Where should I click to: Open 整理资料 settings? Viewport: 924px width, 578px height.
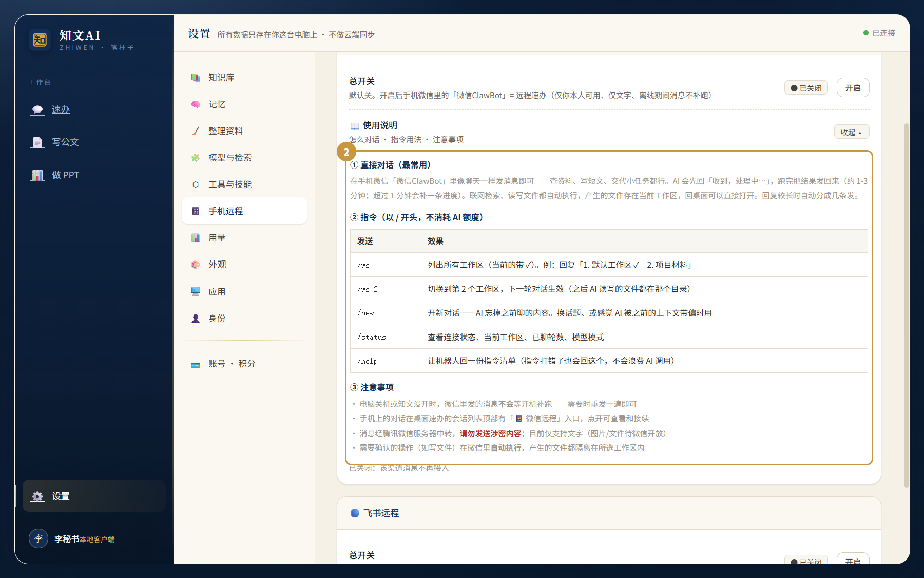(244, 131)
